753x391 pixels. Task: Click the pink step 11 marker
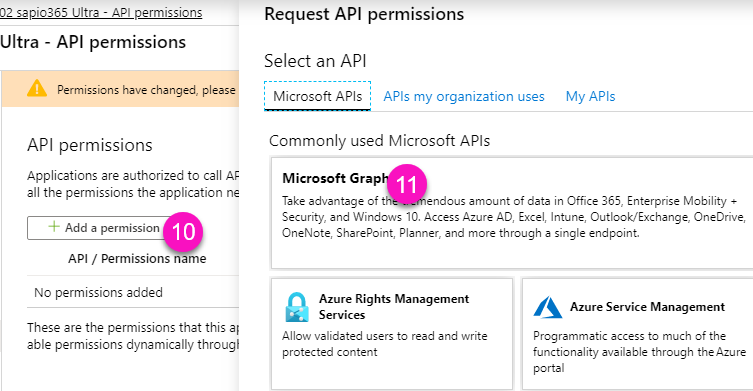407,184
